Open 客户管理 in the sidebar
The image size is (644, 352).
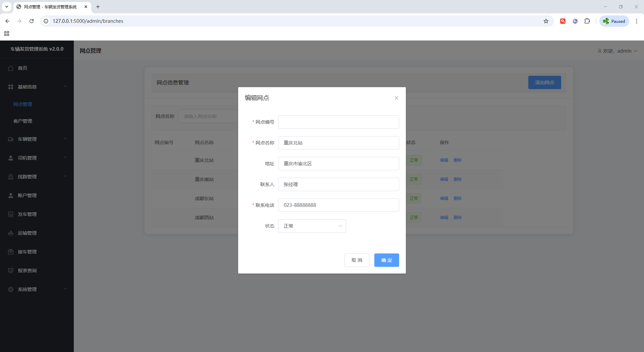click(23, 121)
